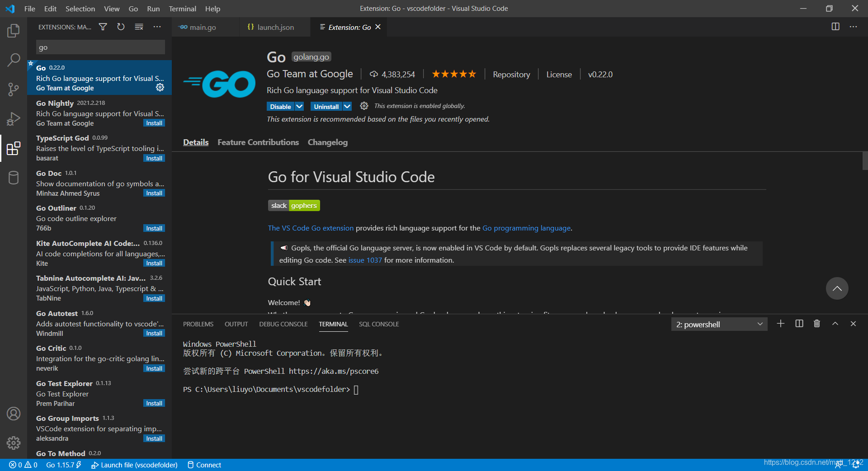Open the License link
868x471 pixels.
coord(559,75)
